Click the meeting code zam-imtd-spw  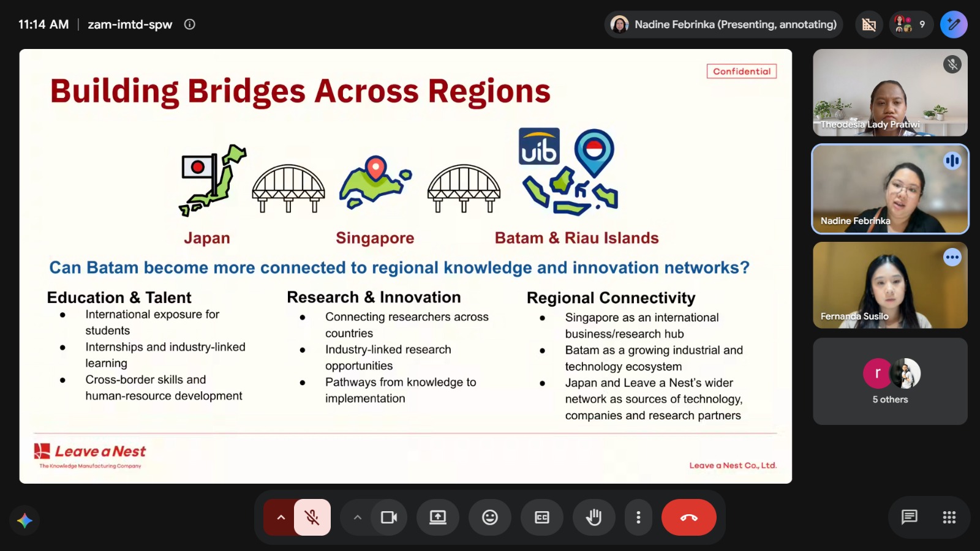(130, 24)
